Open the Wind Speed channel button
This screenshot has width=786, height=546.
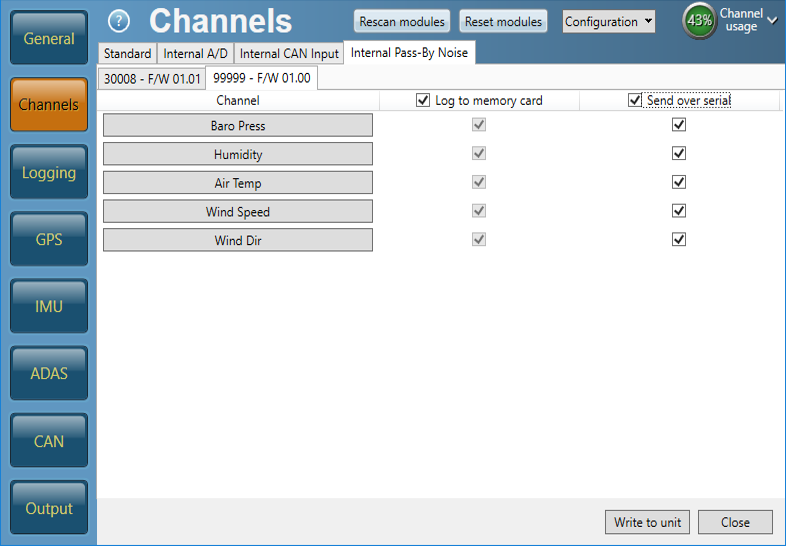pos(238,212)
